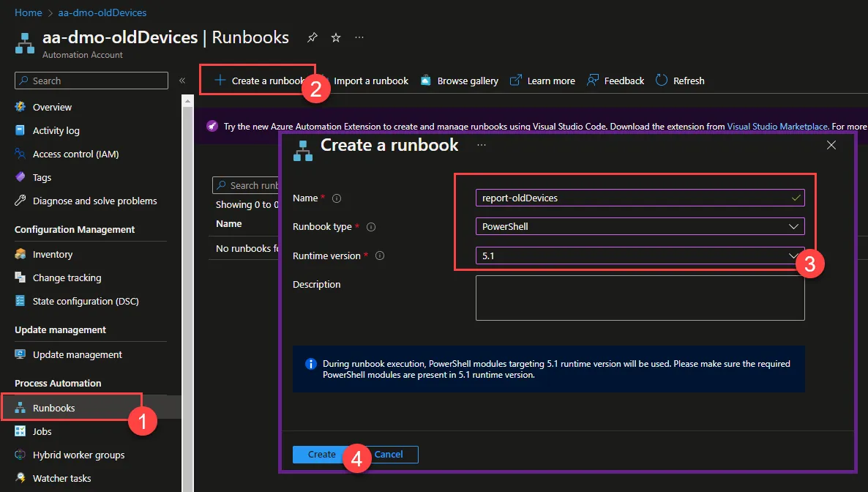Viewport: 868px width, 492px height.
Task: Click the Feedback person icon
Action: pos(592,81)
